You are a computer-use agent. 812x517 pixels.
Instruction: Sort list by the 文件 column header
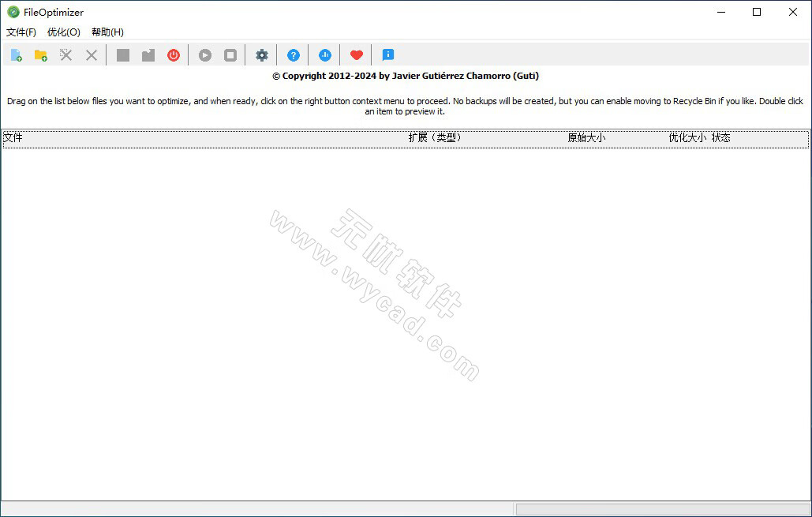(x=13, y=138)
